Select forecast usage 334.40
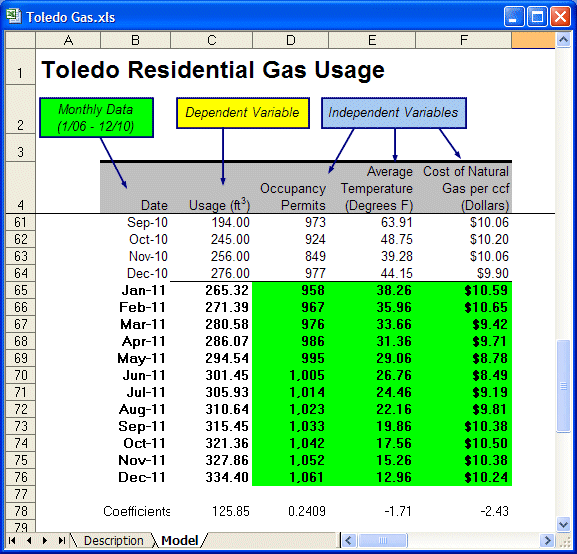The height and width of the screenshot is (554, 577). pyautogui.click(x=212, y=477)
